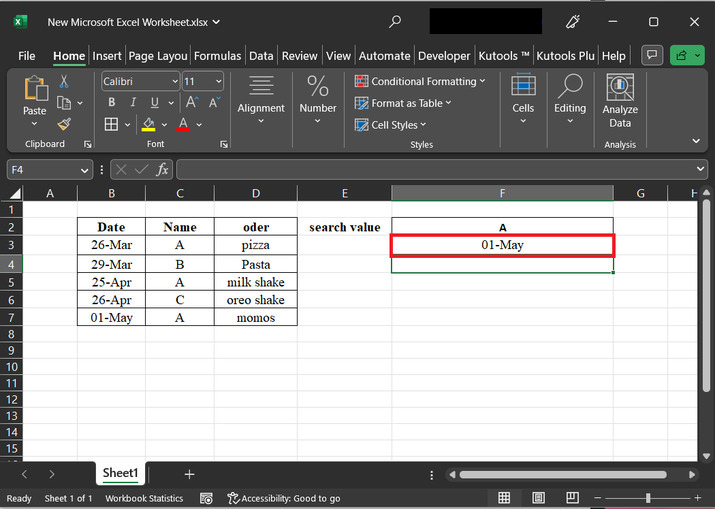This screenshot has width=715, height=509.
Task: Open the Analyze Data tool
Action: pyautogui.click(x=620, y=102)
